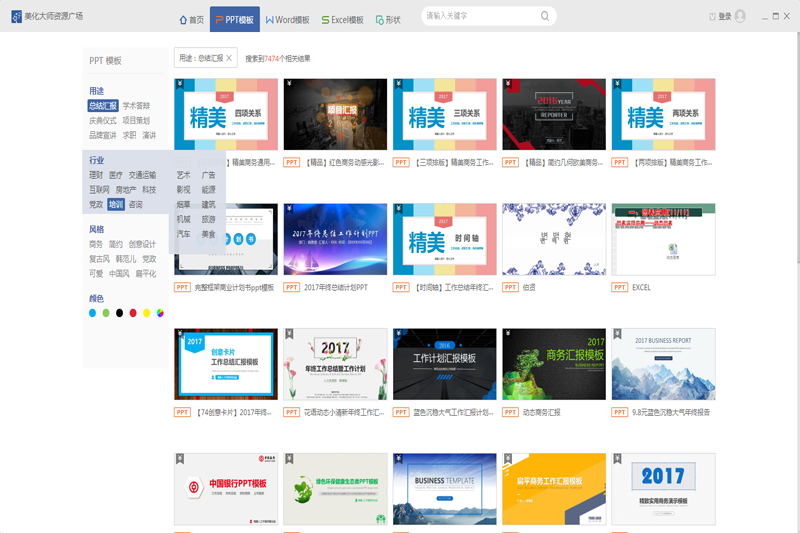Choose the 互联网 industry filter
This screenshot has width=800, height=533.
[x=99, y=189]
